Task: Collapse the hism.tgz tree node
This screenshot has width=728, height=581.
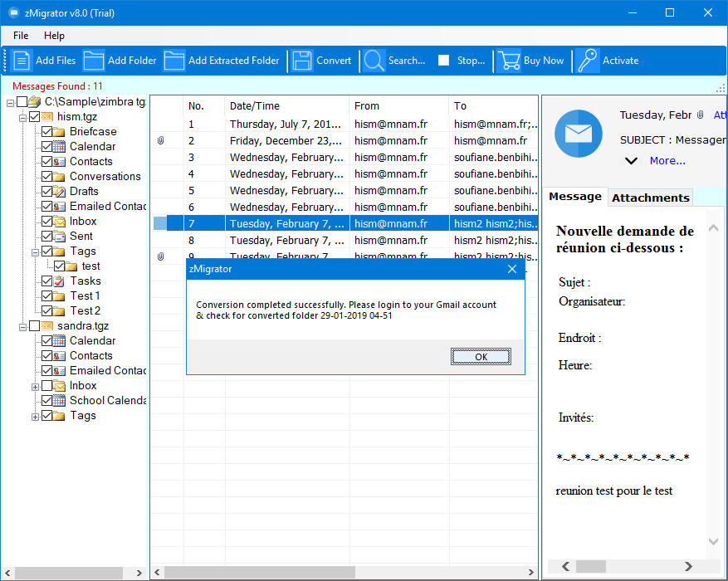Action: click(x=22, y=118)
